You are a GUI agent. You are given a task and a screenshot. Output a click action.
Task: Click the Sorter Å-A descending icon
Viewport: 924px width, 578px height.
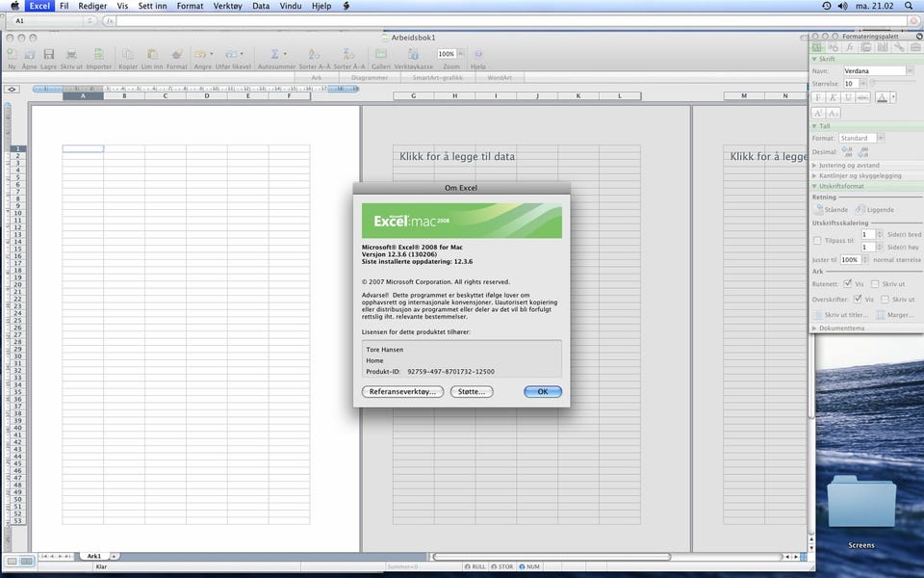coord(348,54)
